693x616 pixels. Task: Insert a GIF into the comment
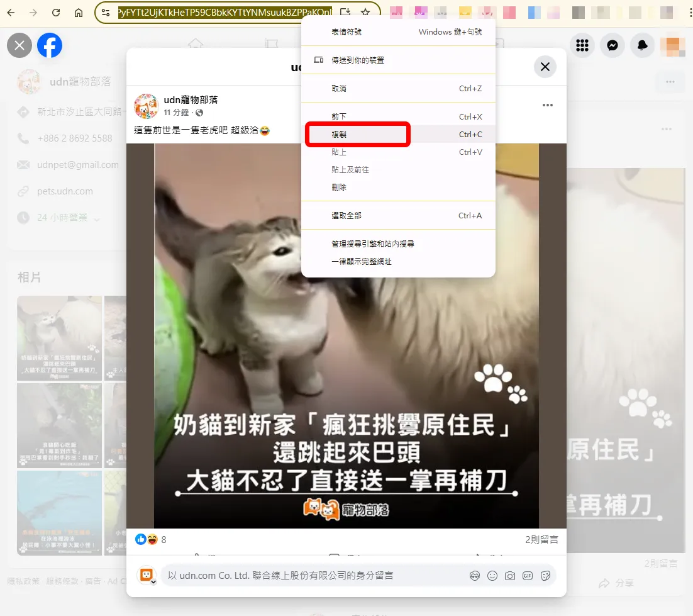[x=528, y=576]
